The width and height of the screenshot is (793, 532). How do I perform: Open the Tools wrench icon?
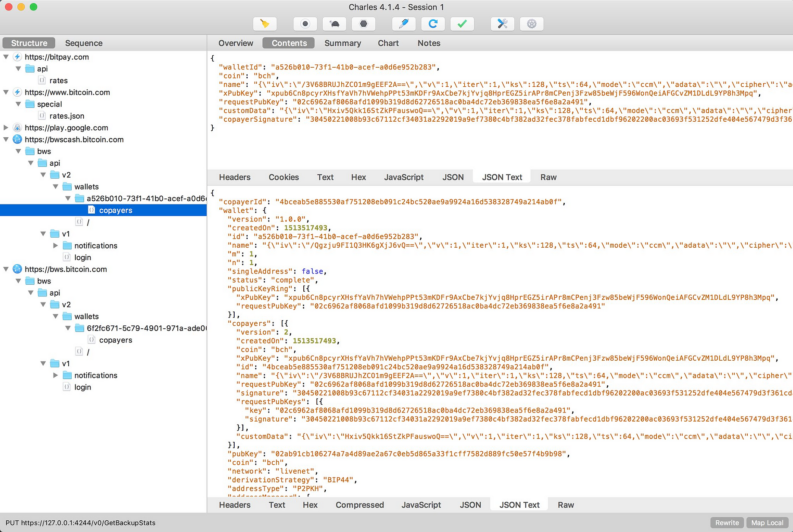pos(503,24)
